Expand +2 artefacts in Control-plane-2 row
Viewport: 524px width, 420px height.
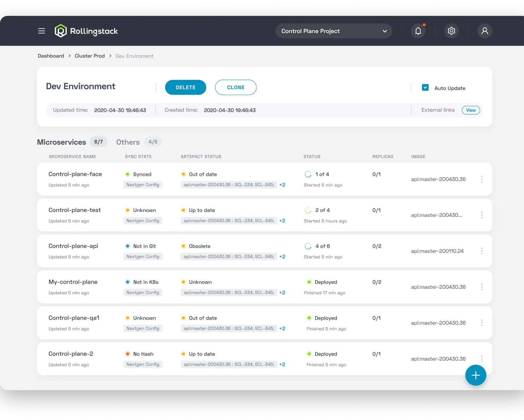click(282, 364)
